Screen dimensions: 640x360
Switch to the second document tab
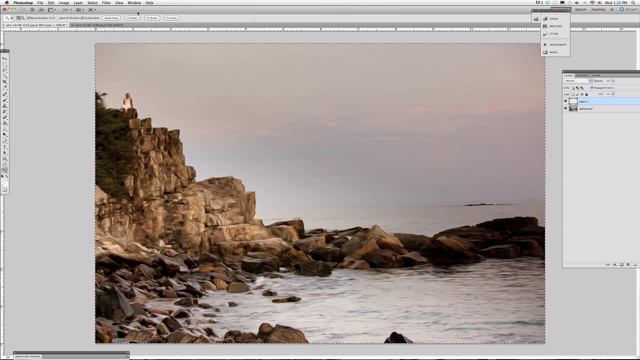(97, 25)
